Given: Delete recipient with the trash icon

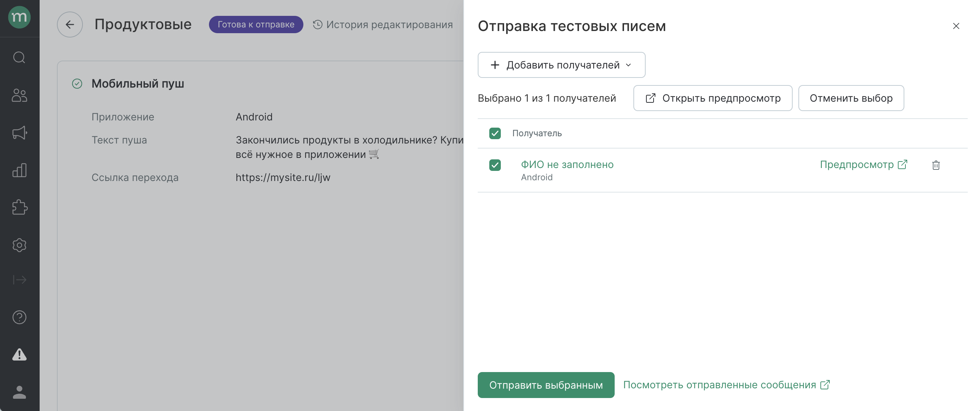Looking at the screenshot, I should pos(936,165).
